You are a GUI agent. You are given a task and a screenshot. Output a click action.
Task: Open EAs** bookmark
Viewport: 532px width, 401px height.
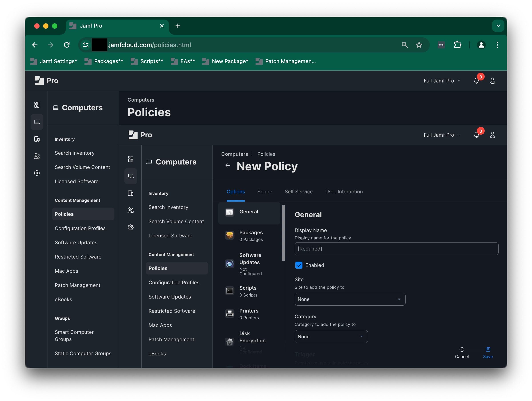click(183, 61)
